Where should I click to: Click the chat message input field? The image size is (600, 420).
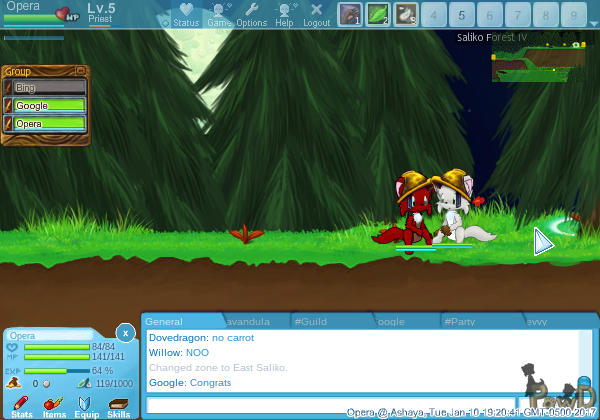(x=331, y=405)
